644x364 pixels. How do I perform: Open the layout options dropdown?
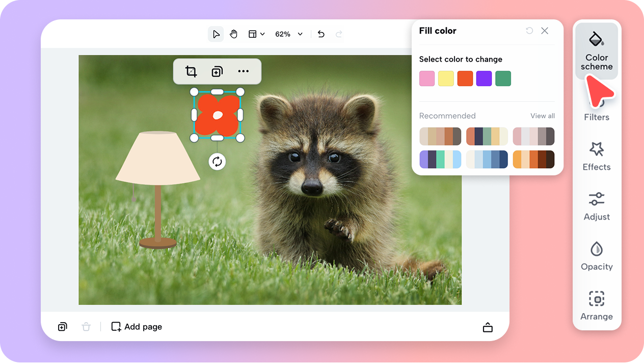coord(256,34)
